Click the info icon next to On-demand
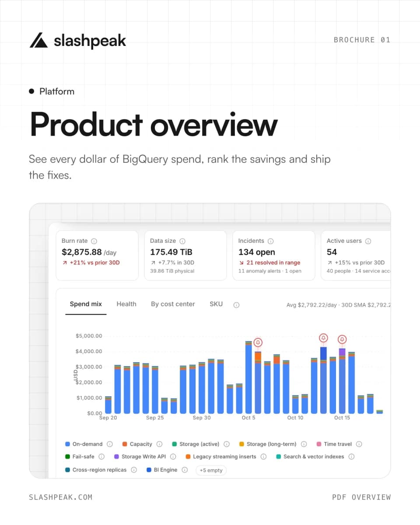This screenshot has height=525, width=420. 110,444
